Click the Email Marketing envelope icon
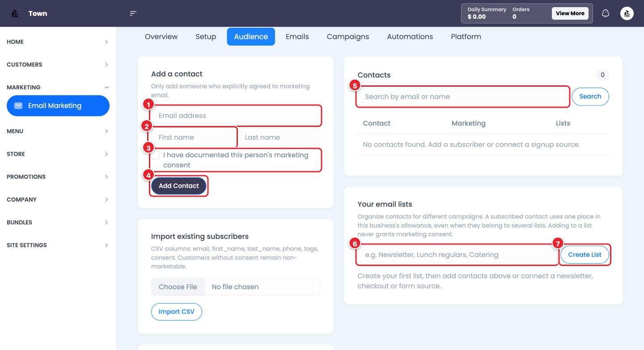 18,105
